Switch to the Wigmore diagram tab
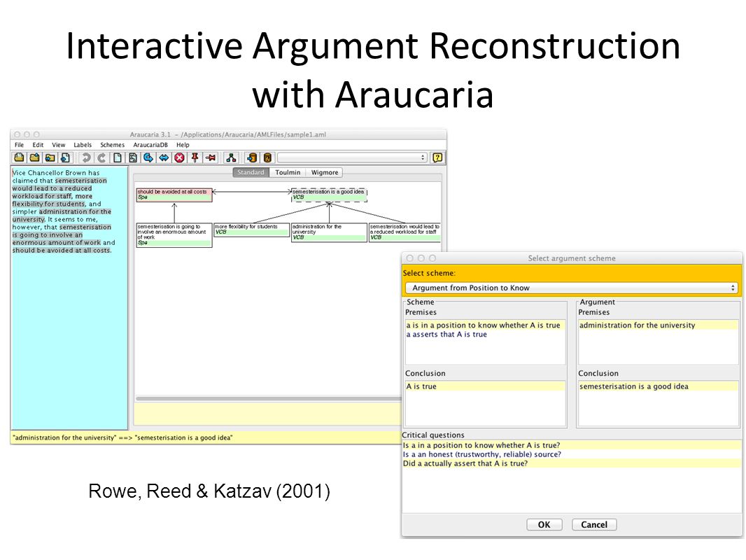 tap(325, 172)
